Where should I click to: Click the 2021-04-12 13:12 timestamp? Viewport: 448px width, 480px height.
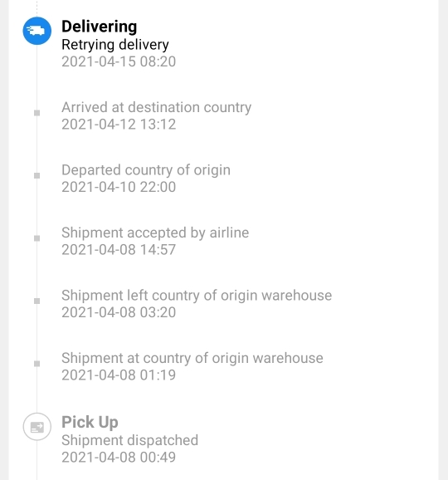point(119,125)
